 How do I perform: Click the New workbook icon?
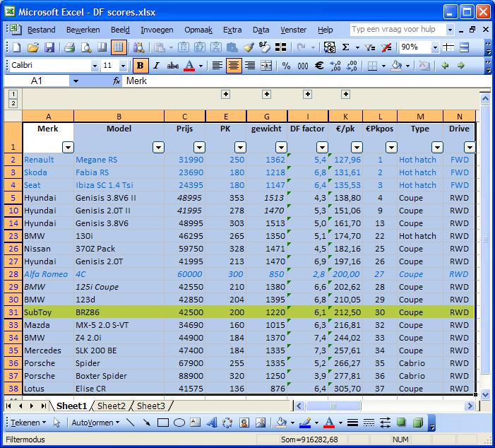coord(16,47)
